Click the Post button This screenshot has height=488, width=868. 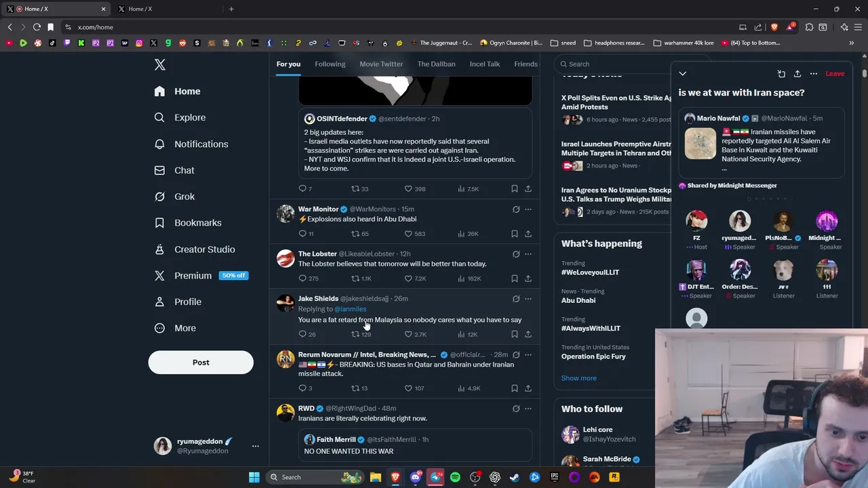pyautogui.click(x=201, y=362)
